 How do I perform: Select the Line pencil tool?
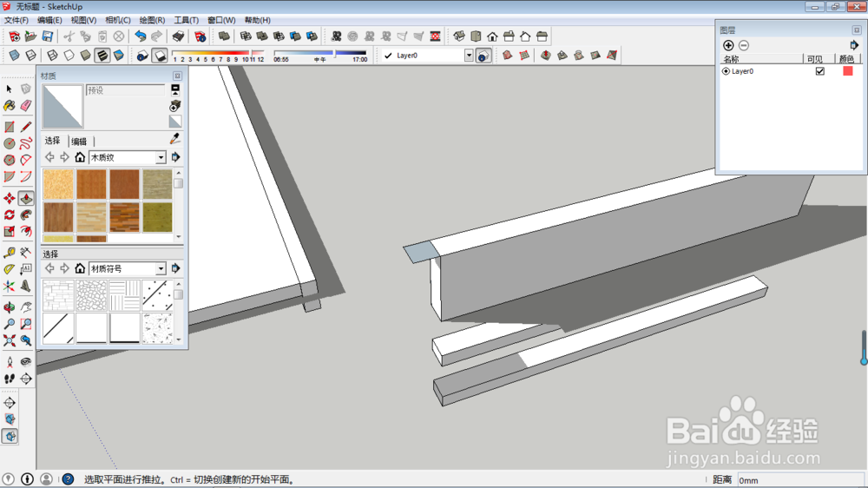(26, 127)
